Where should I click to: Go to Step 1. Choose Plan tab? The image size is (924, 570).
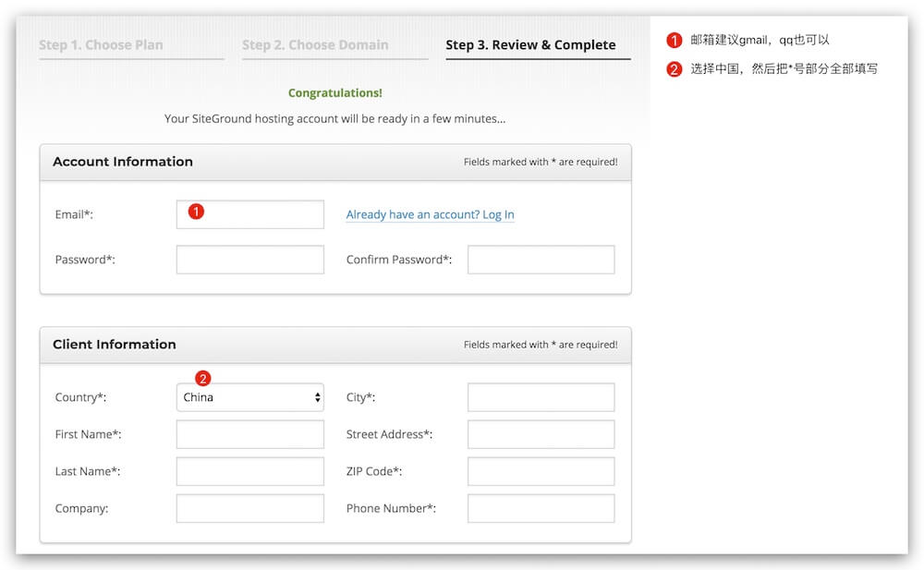[101, 45]
